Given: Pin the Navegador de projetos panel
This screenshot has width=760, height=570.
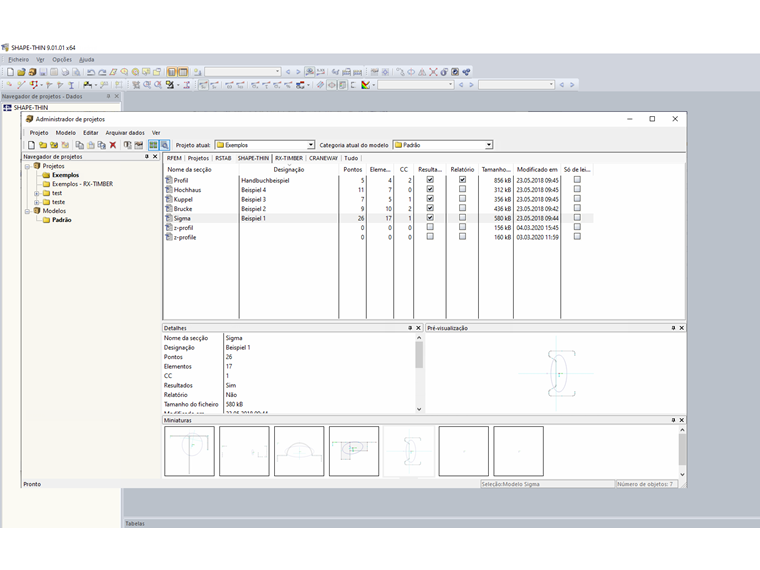Looking at the screenshot, I should [147, 157].
